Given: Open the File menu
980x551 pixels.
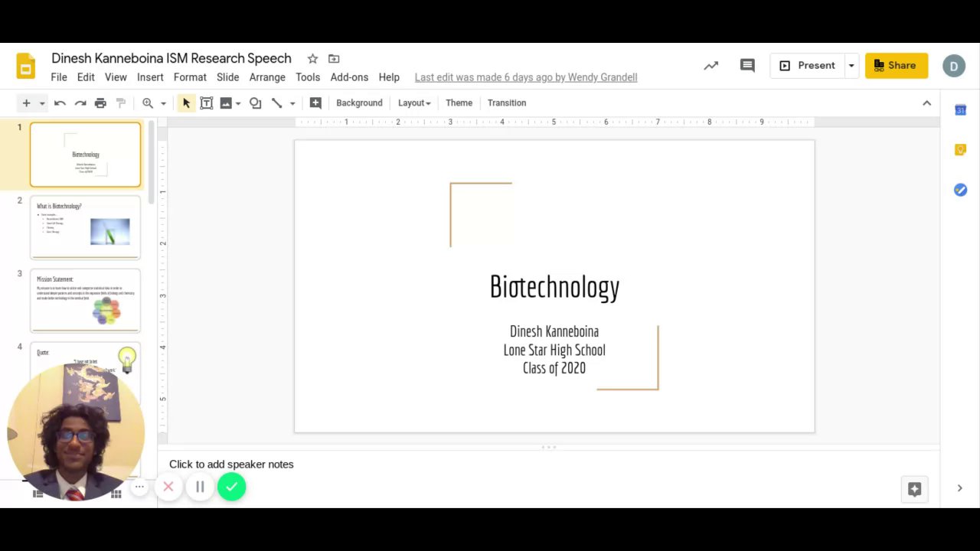Looking at the screenshot, I should (59, 77).
